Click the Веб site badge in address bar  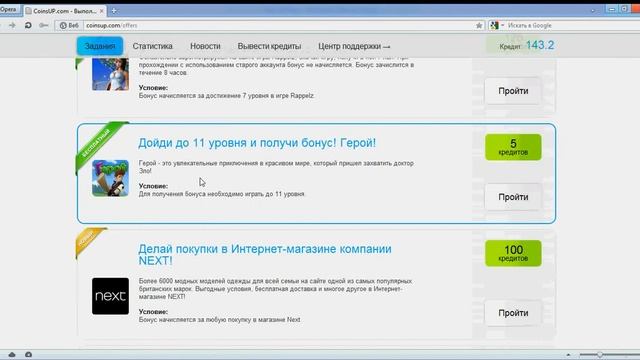click(69, 25)
